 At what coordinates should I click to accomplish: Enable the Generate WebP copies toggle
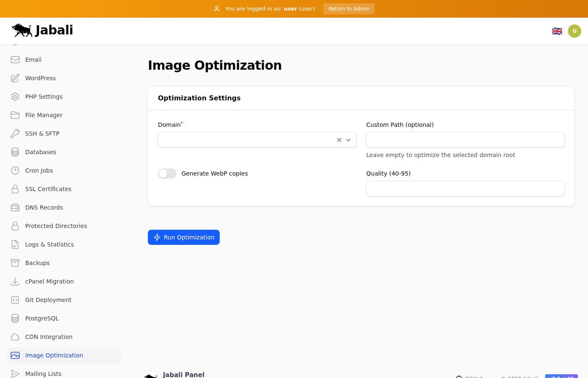coord(167,173)
